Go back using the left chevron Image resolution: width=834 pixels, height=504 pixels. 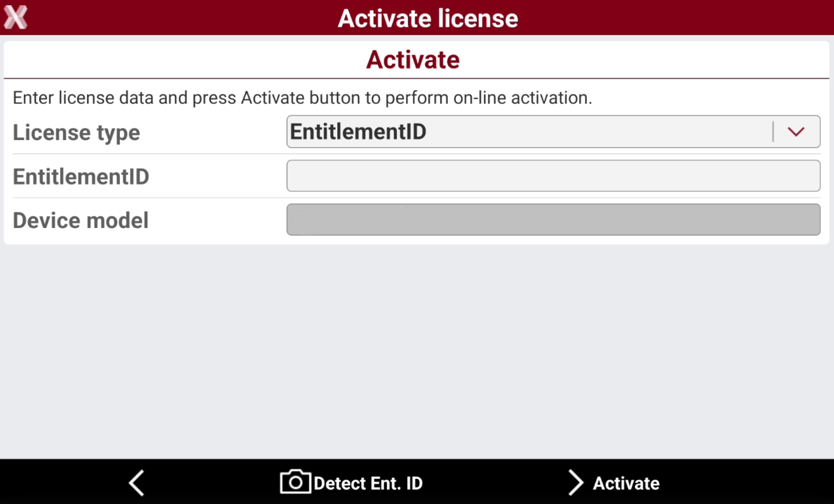pos(137,483)
